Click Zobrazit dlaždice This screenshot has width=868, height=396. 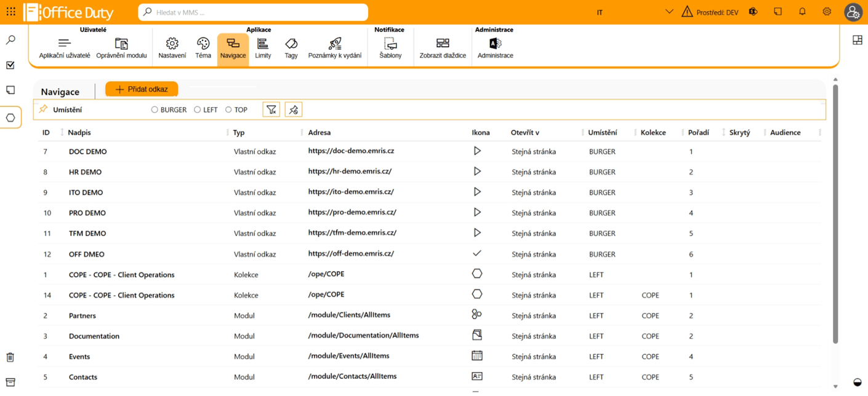443,48
